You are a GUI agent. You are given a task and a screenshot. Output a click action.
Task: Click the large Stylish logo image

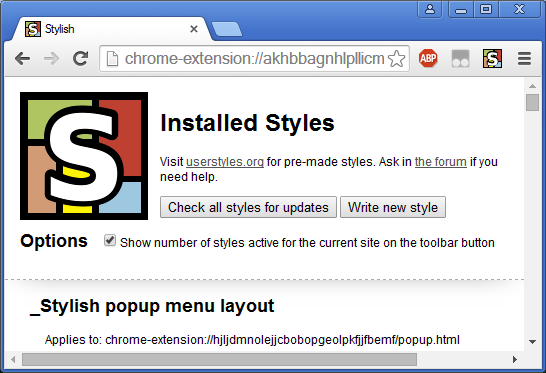coord(84,156)
